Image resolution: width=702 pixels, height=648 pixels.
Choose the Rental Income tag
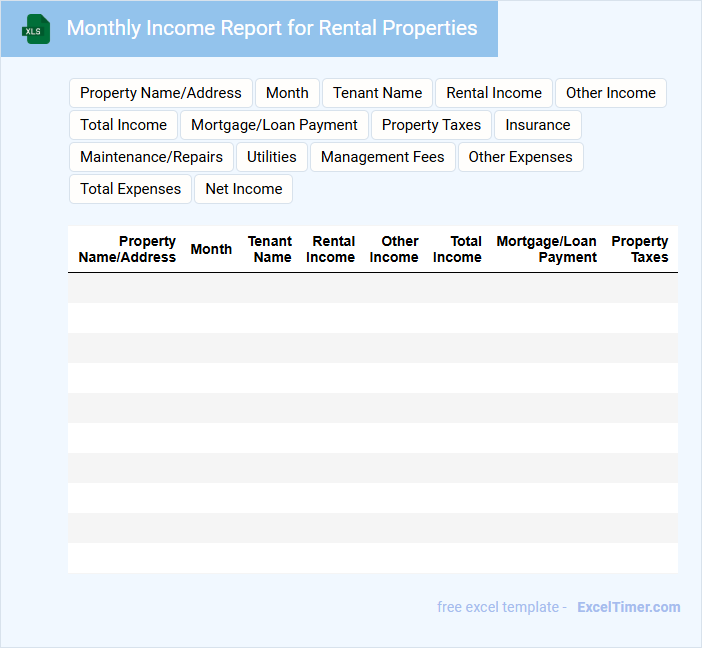click(493, 93)
